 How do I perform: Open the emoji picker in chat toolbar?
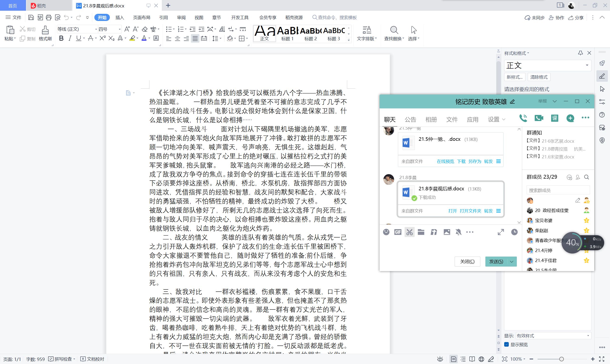coord(386,232)
